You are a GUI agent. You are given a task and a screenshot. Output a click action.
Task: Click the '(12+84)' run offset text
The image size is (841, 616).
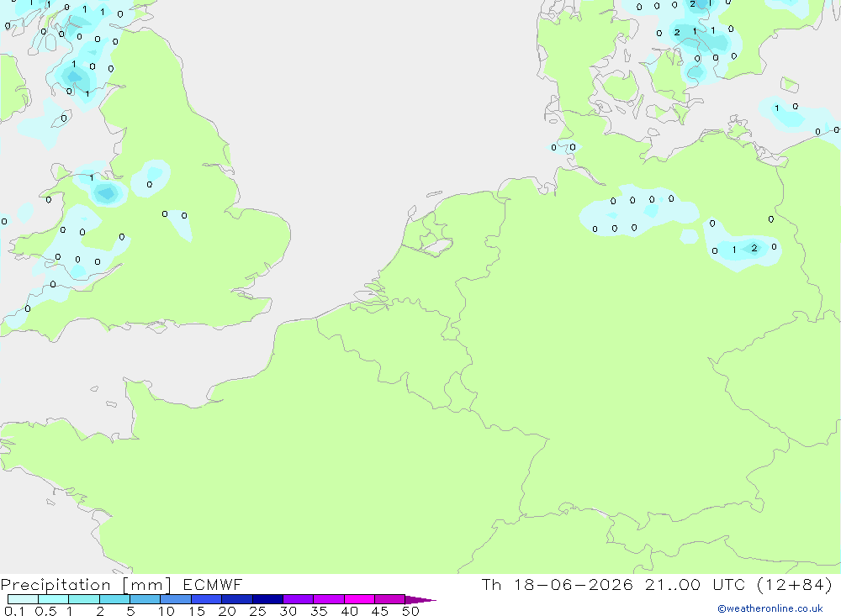(795, 585)
